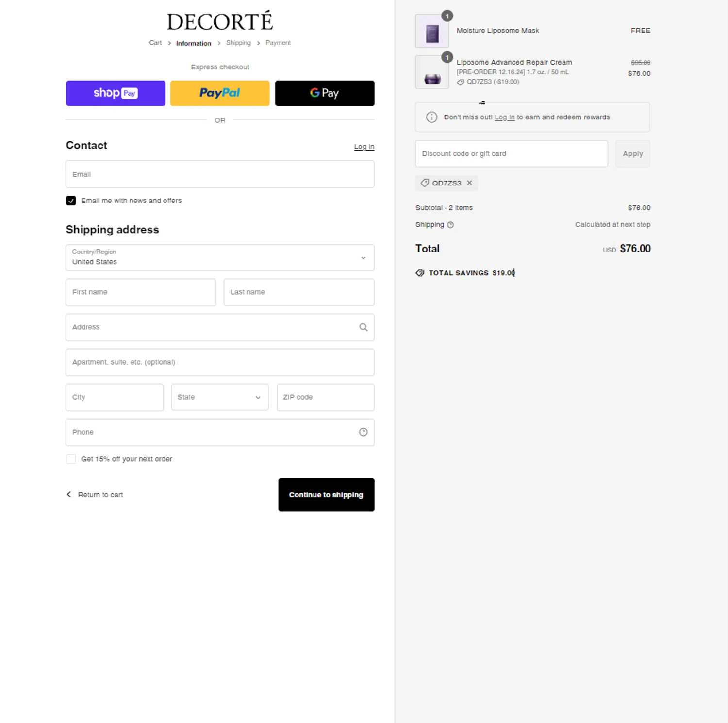The image size is (728, 723).
Task: Focus the City field
Action: (x=115, y=397)
